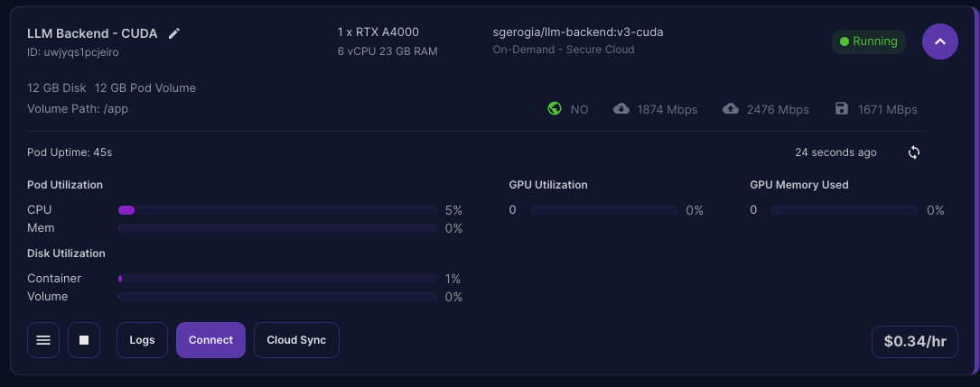Click the Container disk utilization bar
Image resolution: width=980 pixels, height=387 pixels.
point(277,279)
